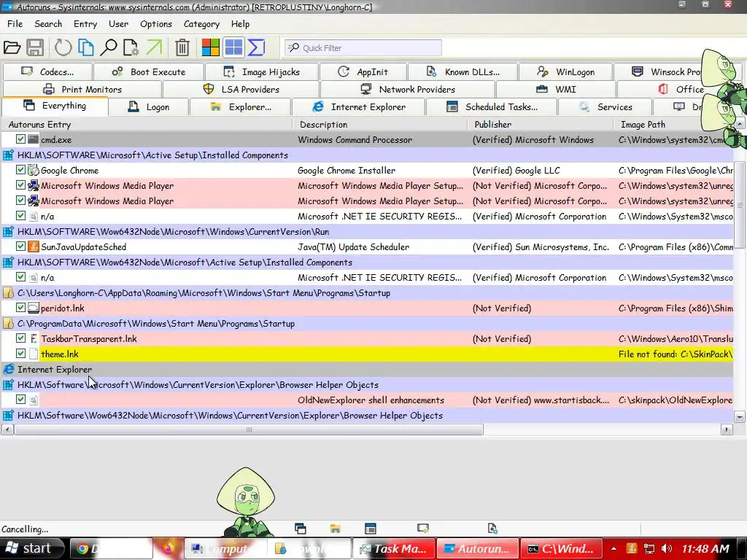The width and height of the screenshot is (747, 560).
Task: Click the Internet Explorer section icon
Action: [x=8, y=369]
